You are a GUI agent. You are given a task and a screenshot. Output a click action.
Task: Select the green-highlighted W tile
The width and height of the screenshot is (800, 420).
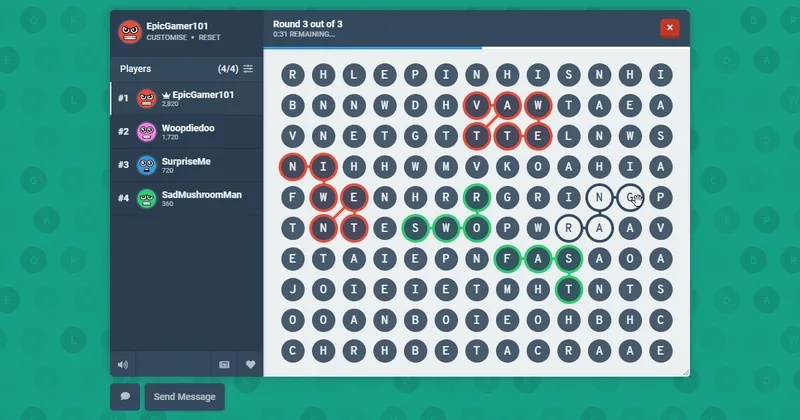click(446, 228)
